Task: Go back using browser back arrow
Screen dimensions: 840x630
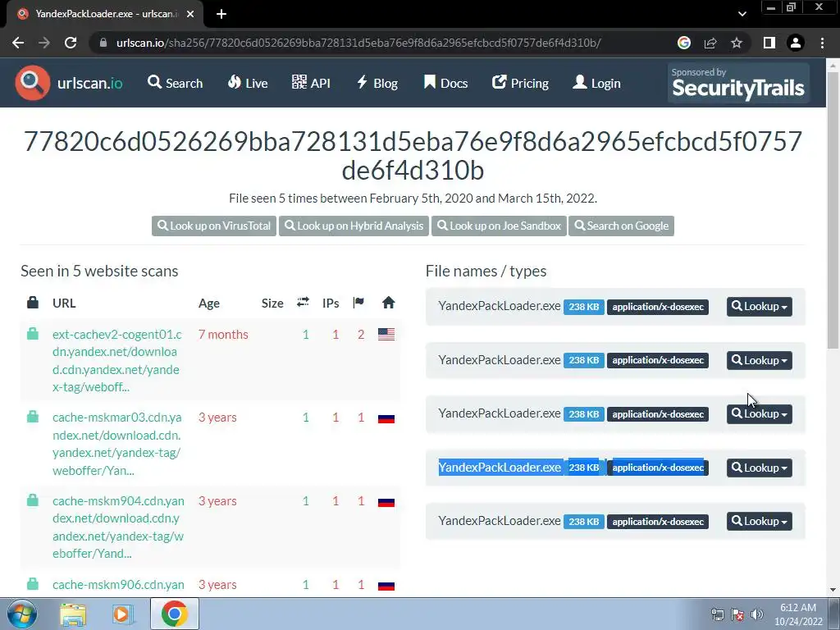Action: (18, 43)
